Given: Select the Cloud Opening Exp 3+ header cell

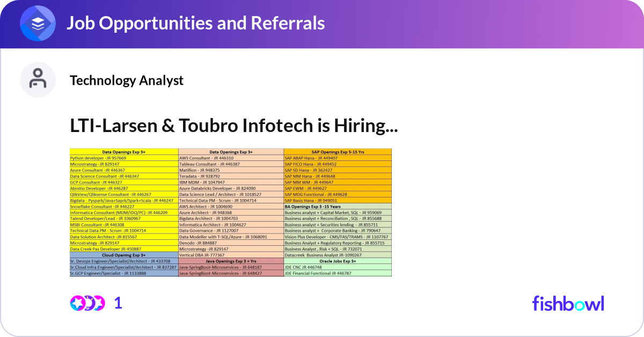Looking at the screenshot, I should (x=123, y=255).
